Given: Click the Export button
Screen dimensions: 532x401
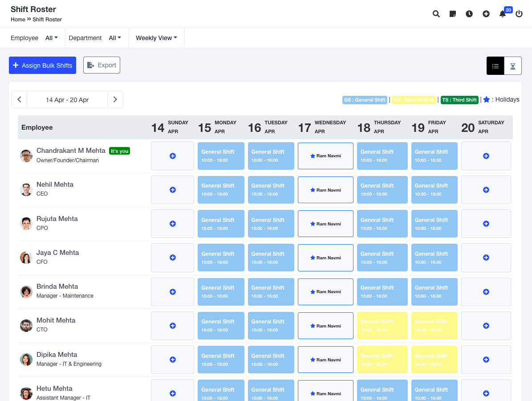Looking at the screenshot, I should pyautogui.click(x=102, y=65).
